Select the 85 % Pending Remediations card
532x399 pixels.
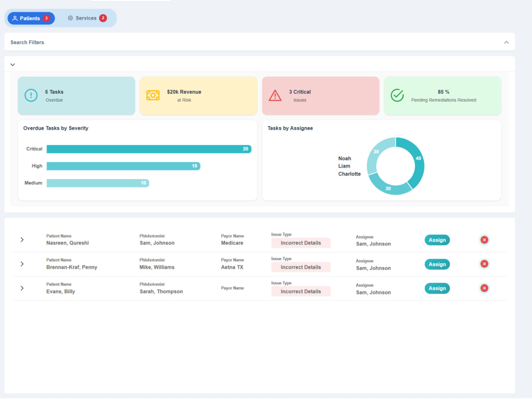443,96
